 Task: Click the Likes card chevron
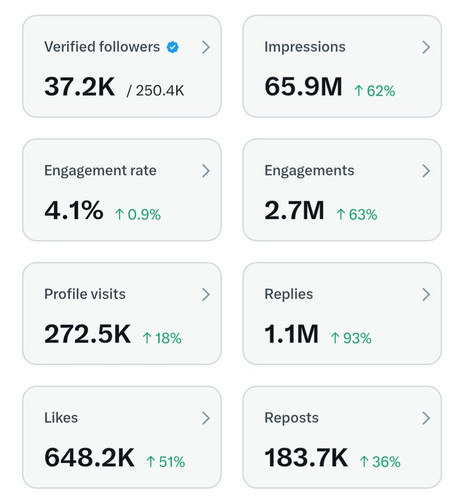pos(206,418)
